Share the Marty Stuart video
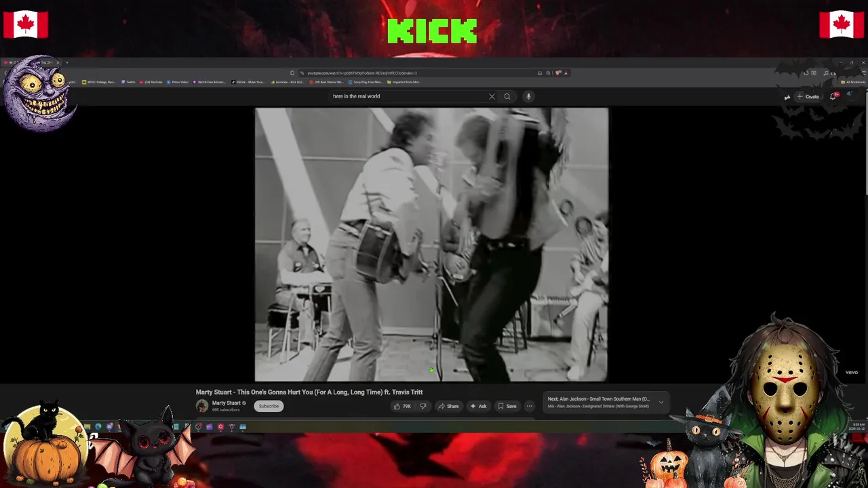 tap(448, 406)
